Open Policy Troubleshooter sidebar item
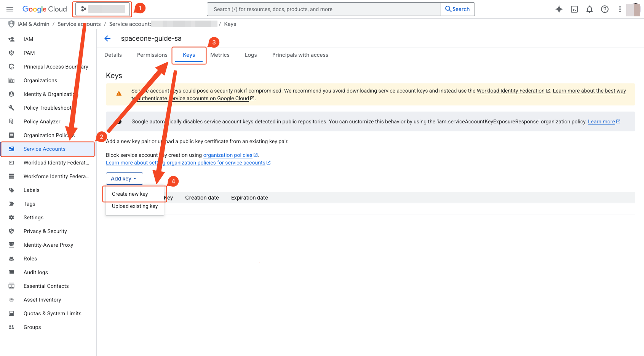644x356 pixels. pos(48,108)
